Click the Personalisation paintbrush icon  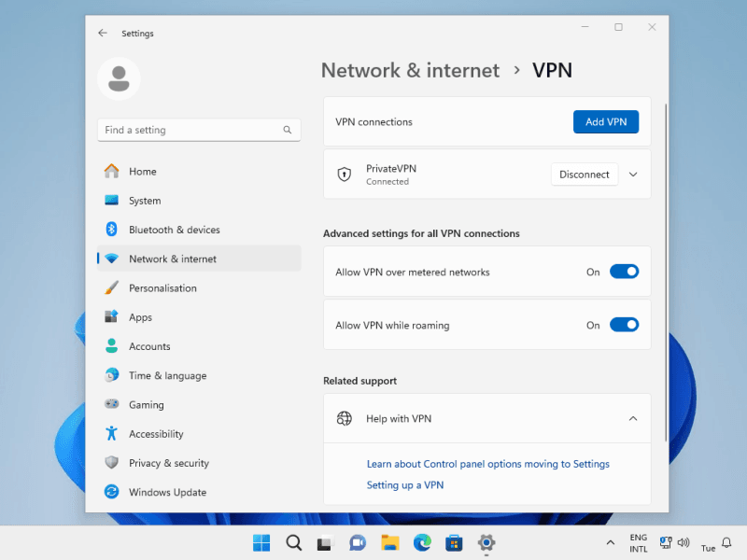point(111,288)
